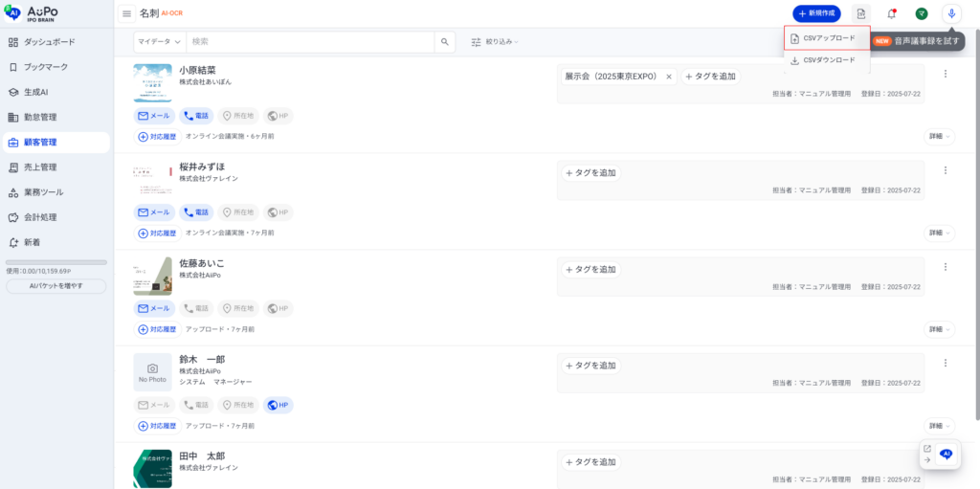Click the HP globe chip for 鈴木 一郎
The image size is (980, 489).
click(x=278, y=405)
